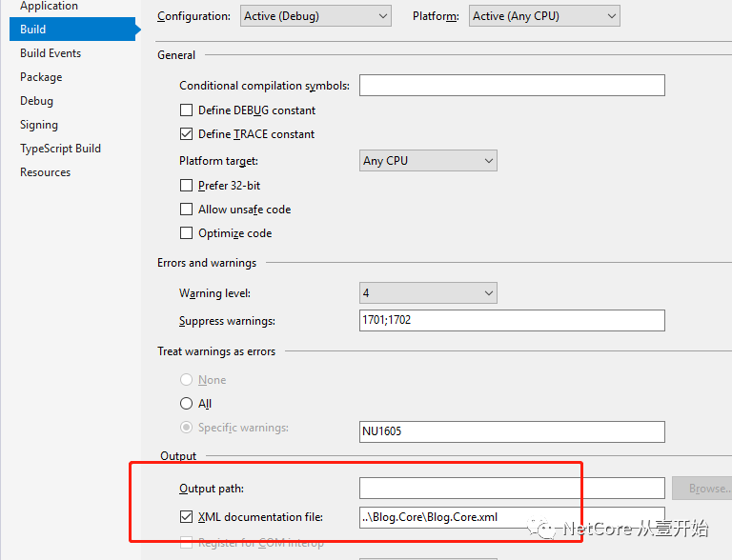Click the XML documentation file path field
The height and width of the screenshot is (560, 732).
[x=512, y=517]
